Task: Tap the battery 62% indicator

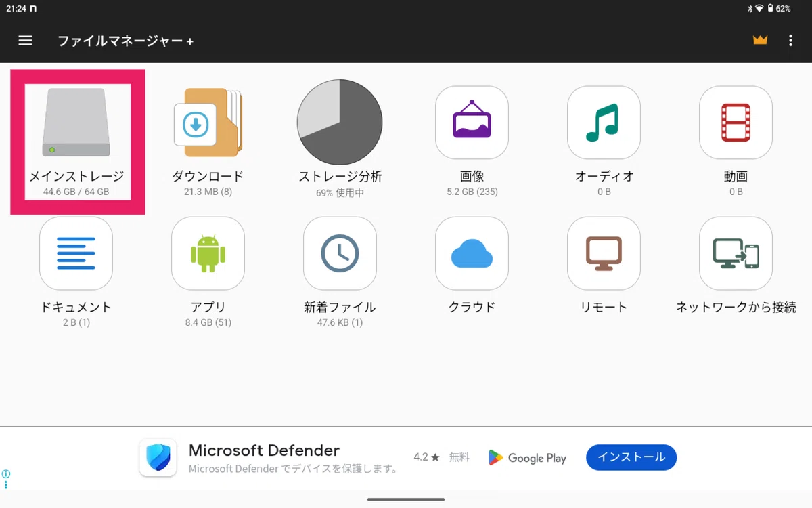Action: (x=778, y=9)
